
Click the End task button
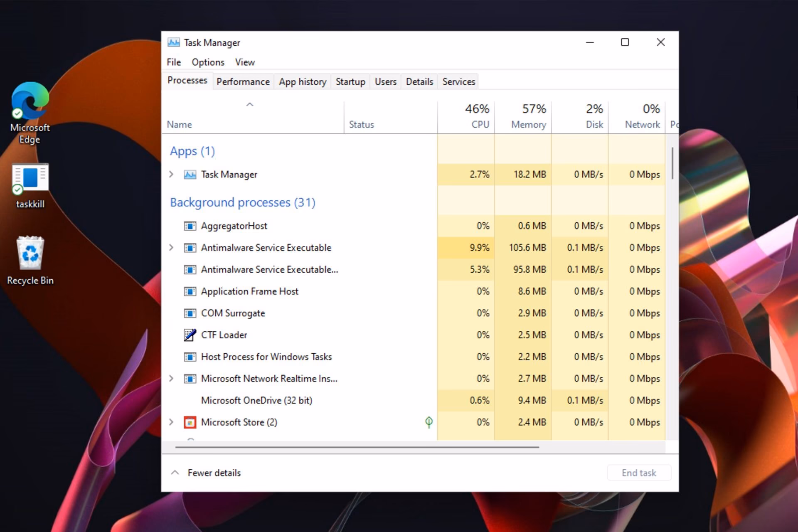tap(639, 473)
